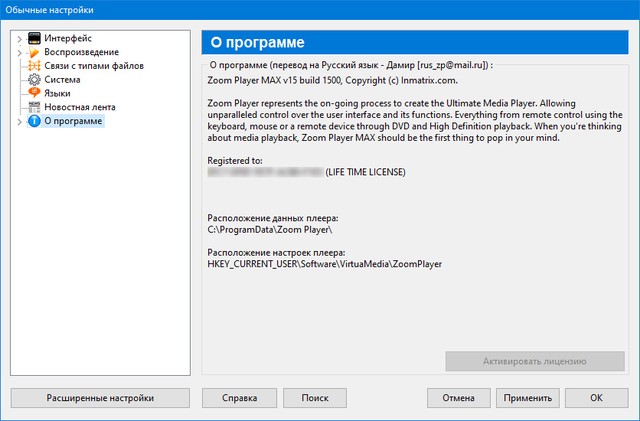This screenshot has height=421, width=640.
Task: Open the Система settings label
Action: [62, 79]
